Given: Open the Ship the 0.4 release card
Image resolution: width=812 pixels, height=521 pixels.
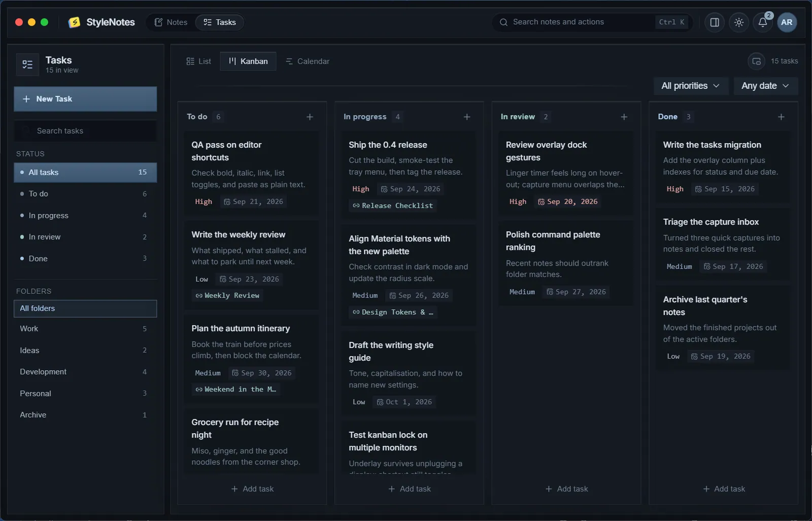Looking at the screenshot, I should [409, 176].
